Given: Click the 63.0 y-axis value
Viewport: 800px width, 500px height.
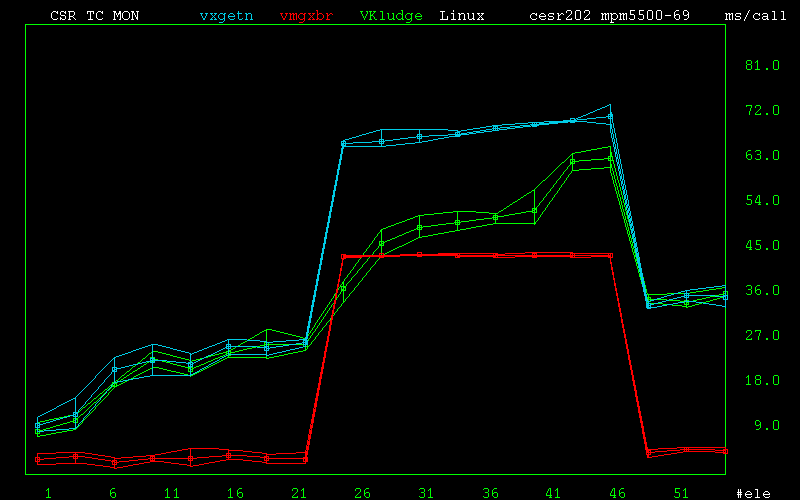Looking at the screenshot, I should click(762, 155).
